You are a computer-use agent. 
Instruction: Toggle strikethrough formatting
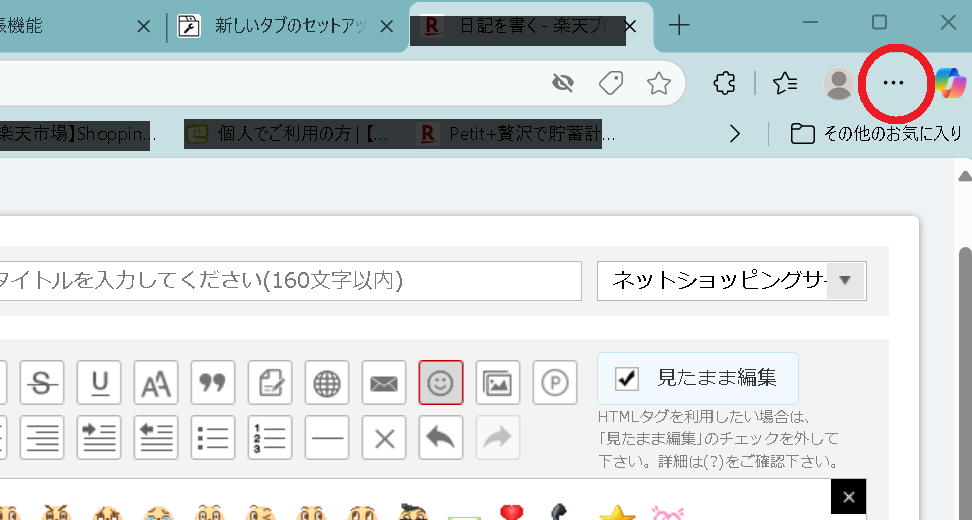point(42,382)
